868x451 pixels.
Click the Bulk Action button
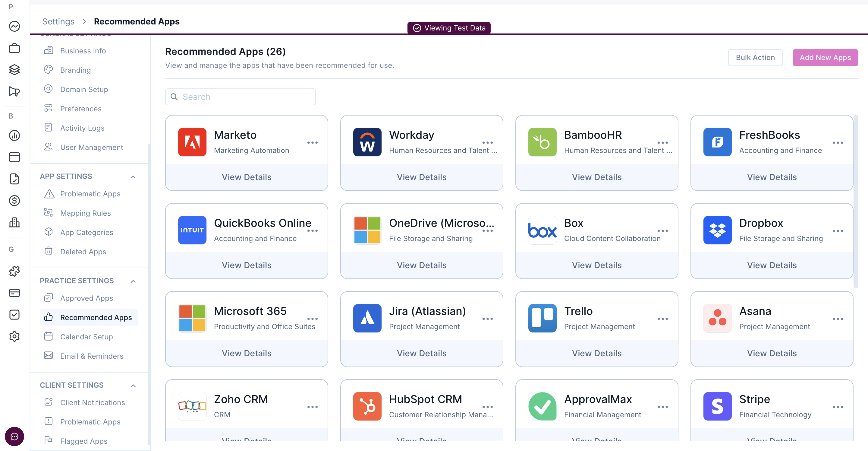[x=755, y=57]
